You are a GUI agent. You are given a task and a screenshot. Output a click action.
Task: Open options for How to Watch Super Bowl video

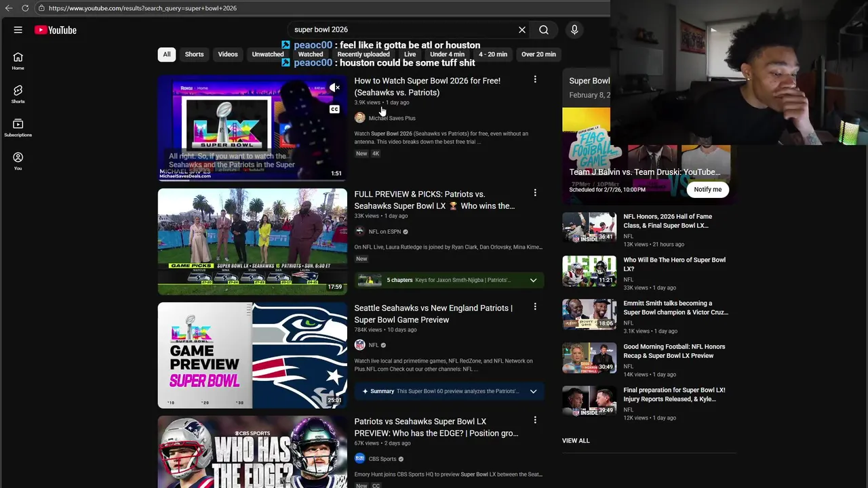[x=535, y=80]
